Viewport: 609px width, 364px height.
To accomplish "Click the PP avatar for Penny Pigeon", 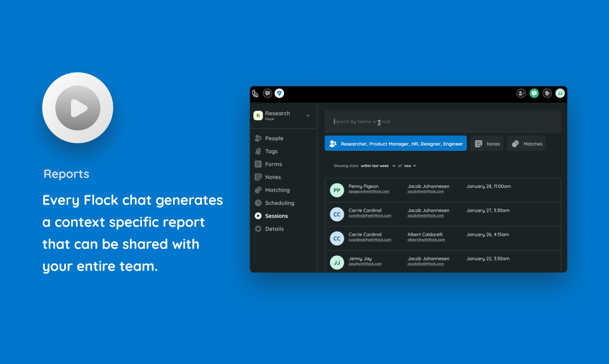I will click(337, 190).
